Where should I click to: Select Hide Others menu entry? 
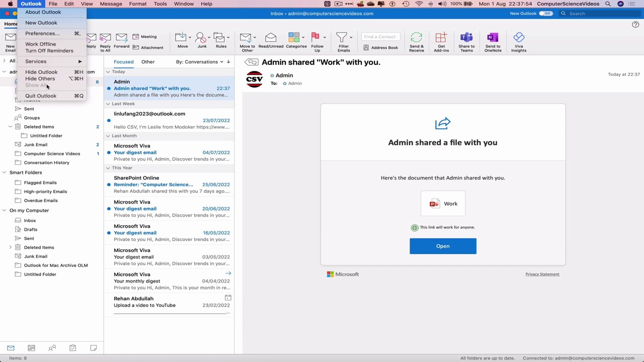52,78
